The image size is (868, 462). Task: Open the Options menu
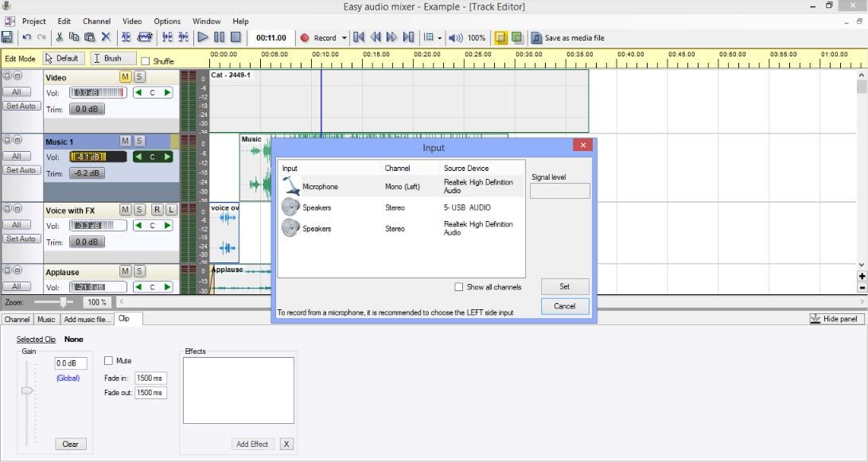coord(167,21)
